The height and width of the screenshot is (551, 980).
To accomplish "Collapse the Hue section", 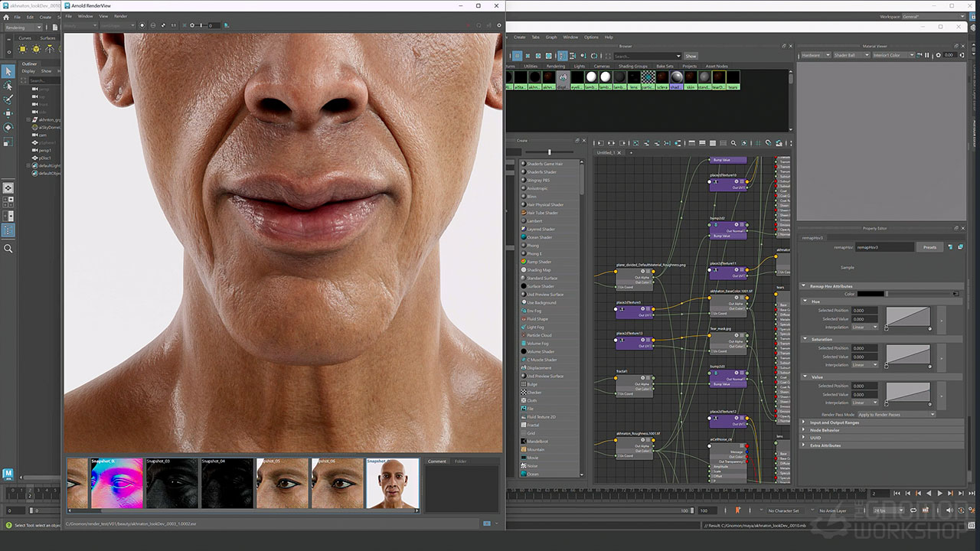I will pyautogui.click(x=805, y=302).
